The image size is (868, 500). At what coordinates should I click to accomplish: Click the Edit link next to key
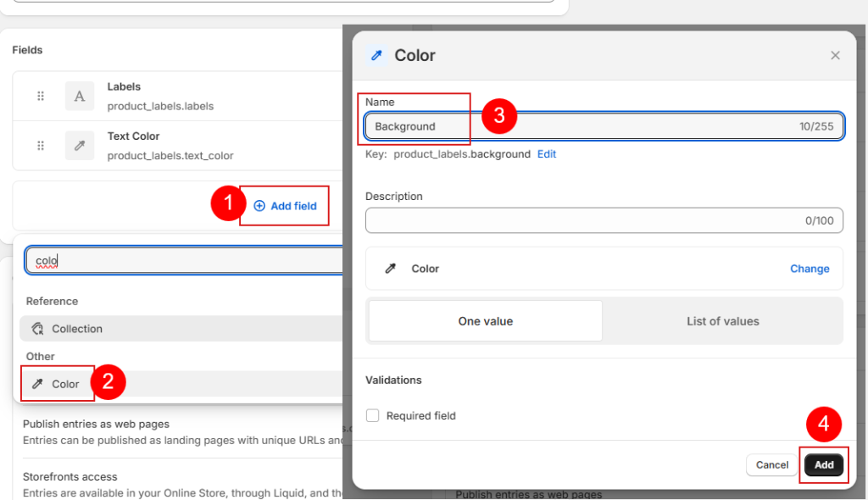click(x=547, y=154)
